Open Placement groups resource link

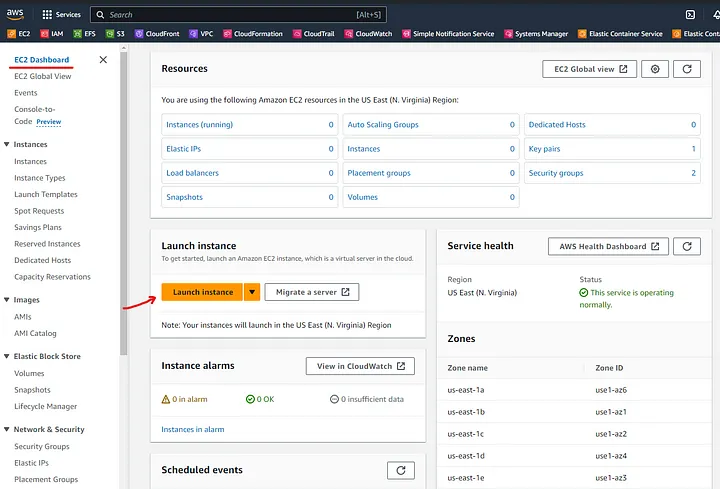[379, 173]
